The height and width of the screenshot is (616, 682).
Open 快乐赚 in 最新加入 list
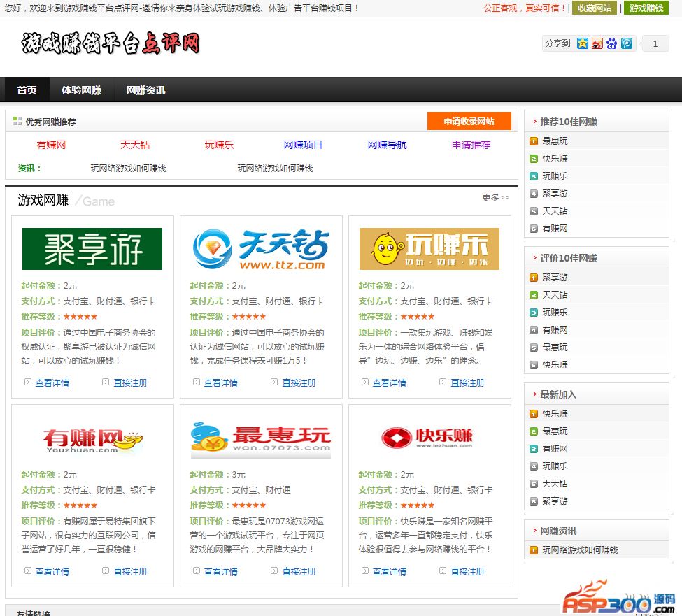click(555, 413)
